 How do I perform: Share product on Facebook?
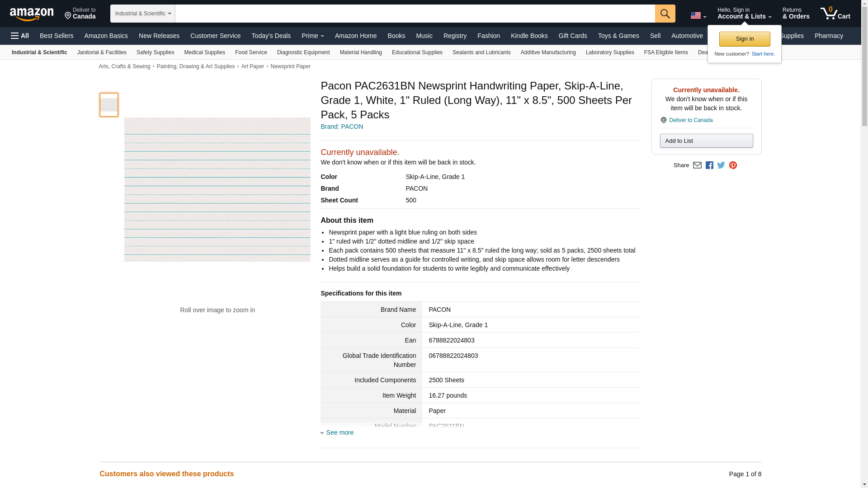coord(709,165)
